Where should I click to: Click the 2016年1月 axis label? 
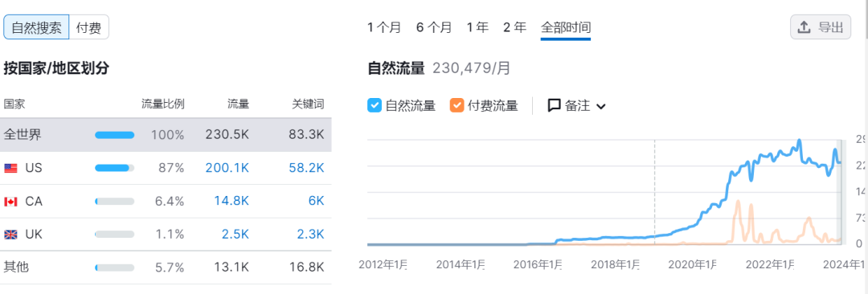click(538, 264)
